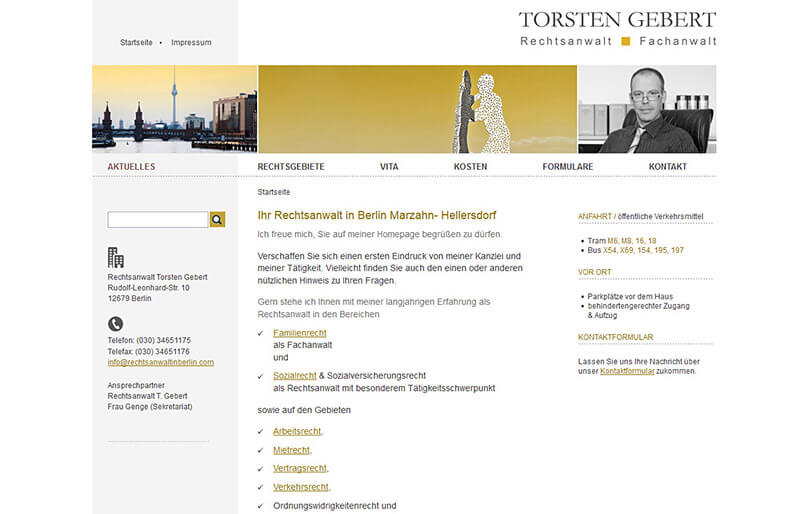Image resolution: width=800 pixels, height=514 pixels.
Task: Open the Impressum link
Action: click(191, 43)
